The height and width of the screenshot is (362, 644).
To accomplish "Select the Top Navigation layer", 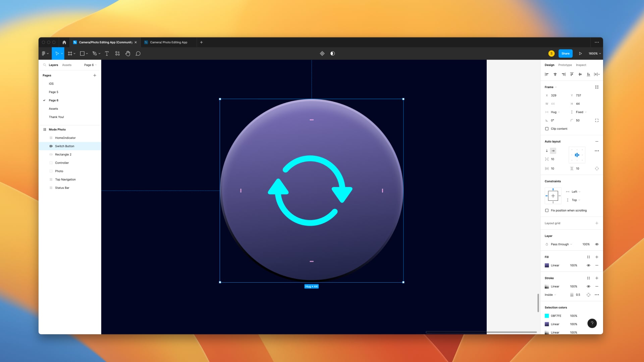I will click(x=65, y=180).
